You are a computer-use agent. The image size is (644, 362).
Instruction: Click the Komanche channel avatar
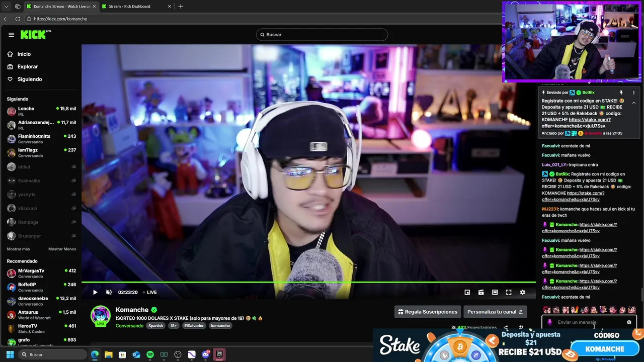pyautogui.click(x=100, y=315)
